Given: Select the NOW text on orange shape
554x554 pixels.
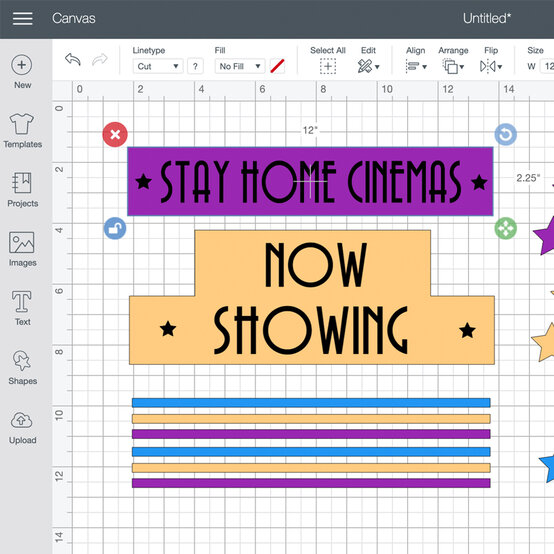Looking at the screenshot, I should 316,265.
